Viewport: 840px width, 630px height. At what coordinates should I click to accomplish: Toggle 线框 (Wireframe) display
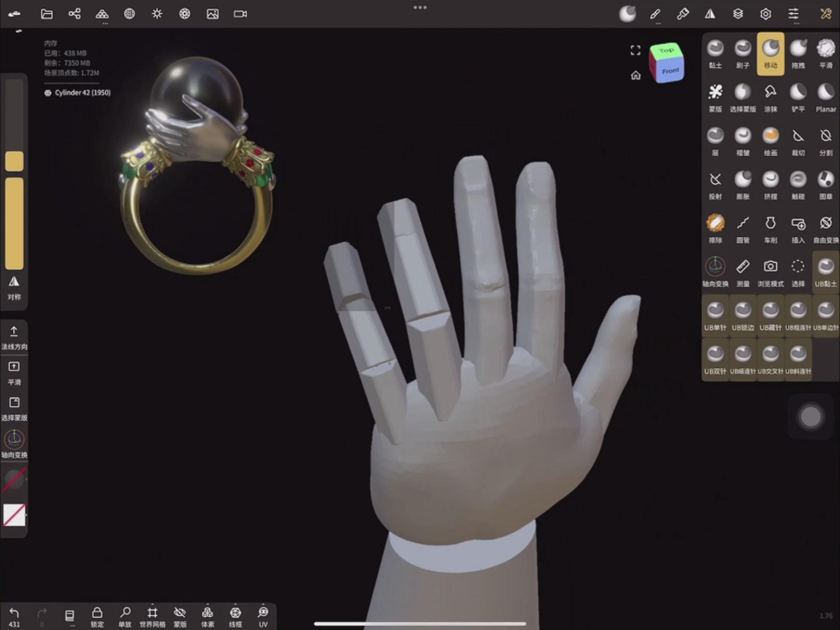pyautogui.click(x=235, y=617)
